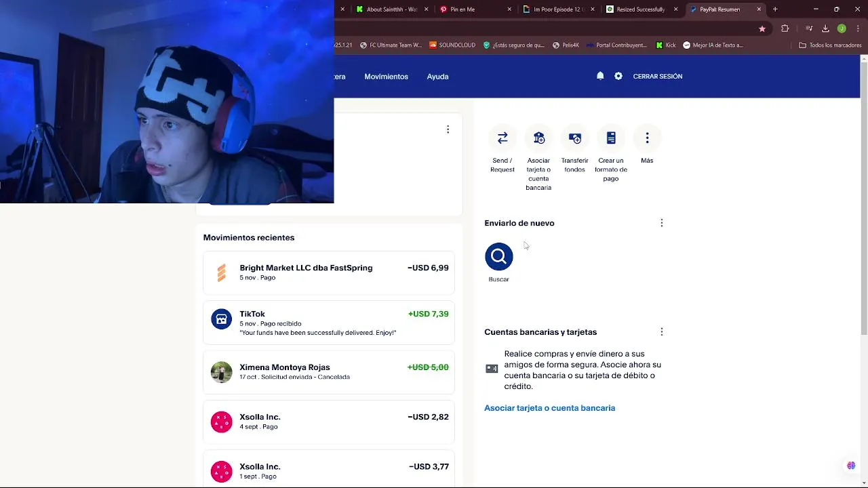This screenshot has height=488, width=868.
Task: Open Pelis4K bookmark
Action: (566, 45)
